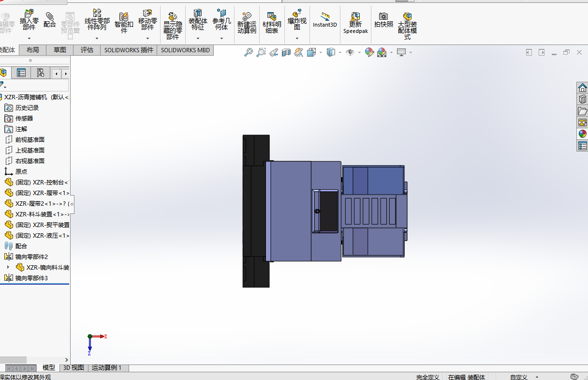Viewport: 588px width, 380px height.
Task: Open the File Explorer folder task pane icon
Action: coord(582,111)
